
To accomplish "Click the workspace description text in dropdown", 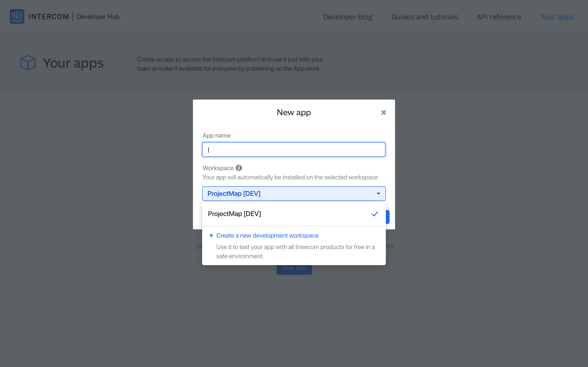I will pyautogui.click(x=295, y=251).
